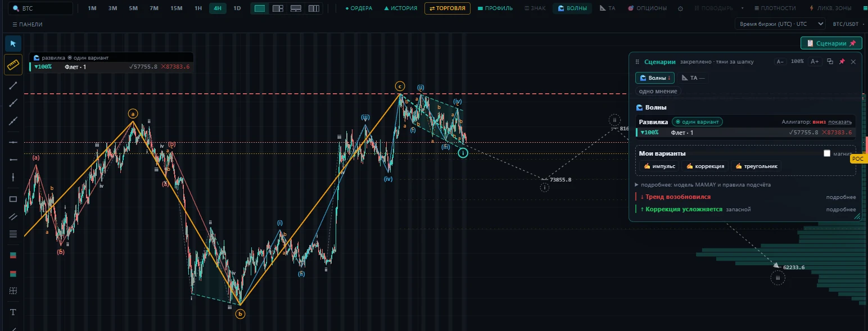Image resolution: width=868 pixels, height=331 pixels.
Task: Open the exchange time zone dropdown
Action: click(x=780, y=24)
